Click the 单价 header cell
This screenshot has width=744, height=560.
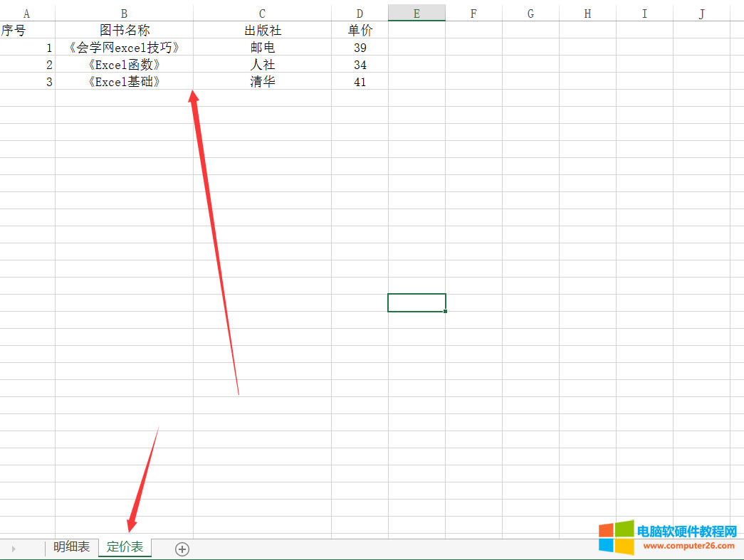coord(360,30)
